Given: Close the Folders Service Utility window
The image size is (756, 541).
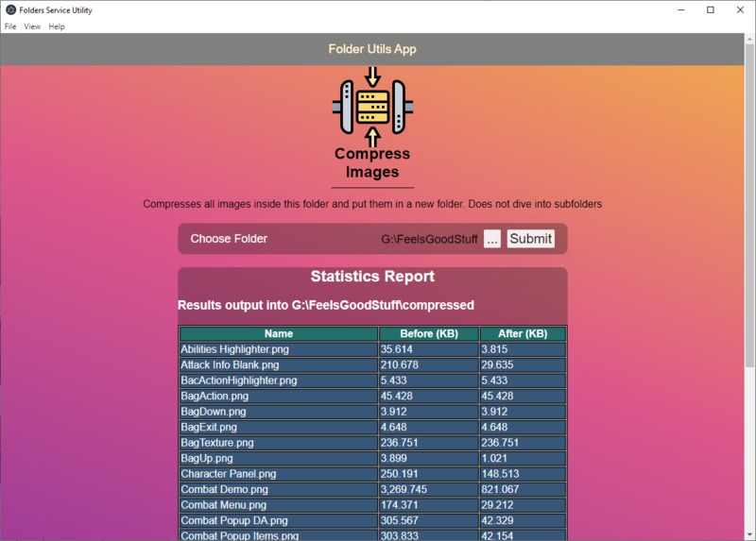Looking at the screenshot, I should coord(740,9).
